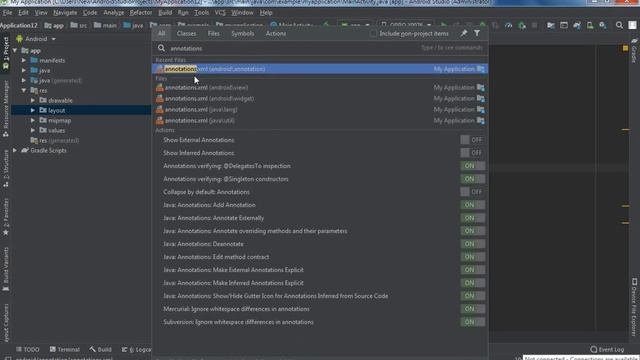
Task: Expand the java folder arrow
Action: [x=24, y=70]
